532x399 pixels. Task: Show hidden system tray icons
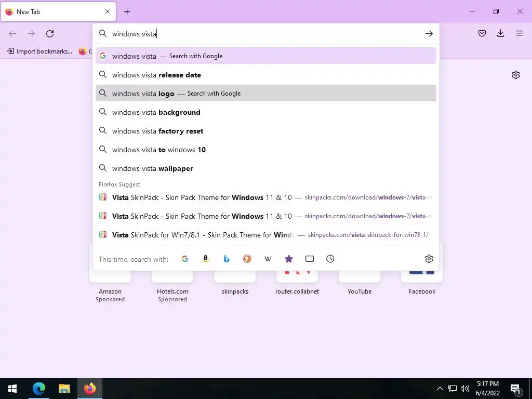pyautogui.click(x=440, y=389)
